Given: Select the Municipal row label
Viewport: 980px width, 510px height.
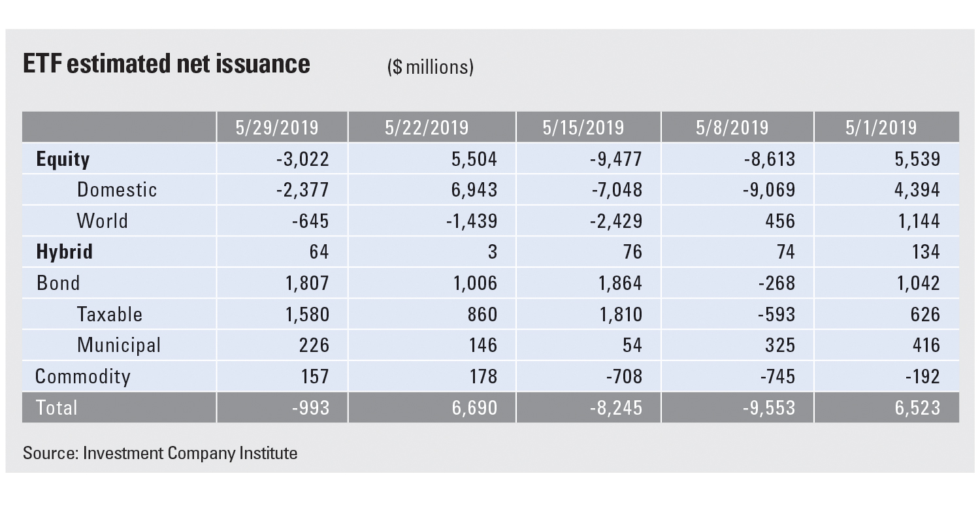Looking at the screenshot, I should [x=118, y=345].
